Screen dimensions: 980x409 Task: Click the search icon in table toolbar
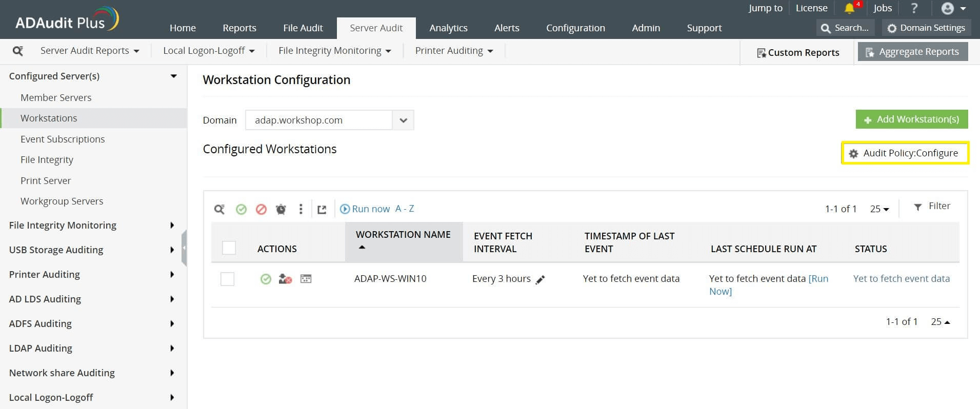[x=219, y=209]
